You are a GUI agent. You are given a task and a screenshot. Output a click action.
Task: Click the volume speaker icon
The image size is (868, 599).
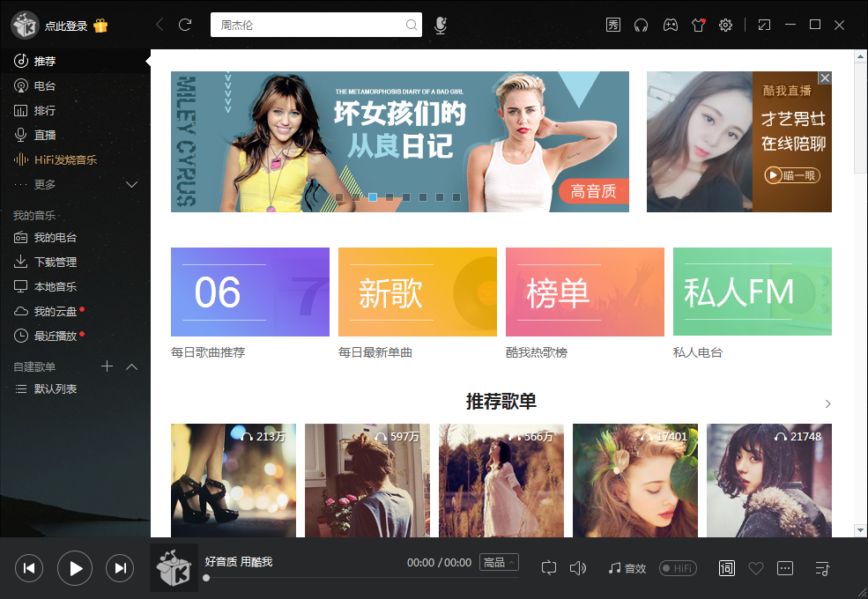point(578,568)
